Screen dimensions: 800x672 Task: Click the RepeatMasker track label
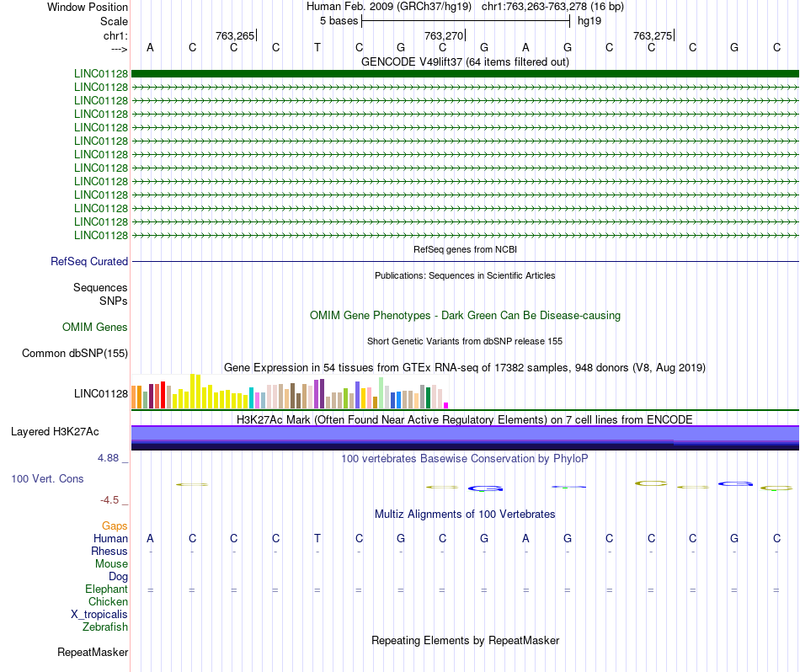pos(93,652)
